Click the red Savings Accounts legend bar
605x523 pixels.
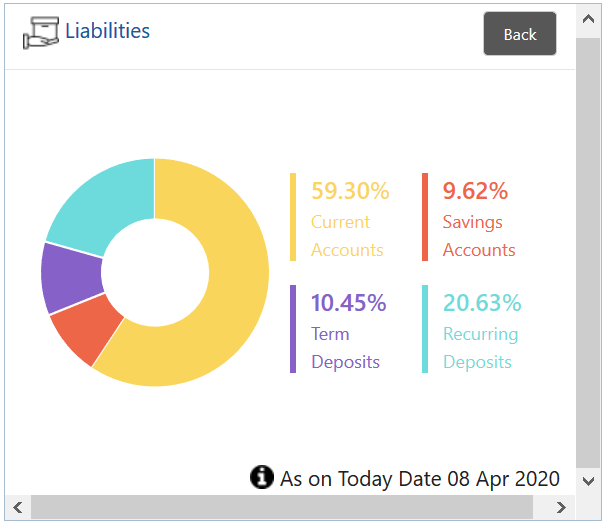425,217
